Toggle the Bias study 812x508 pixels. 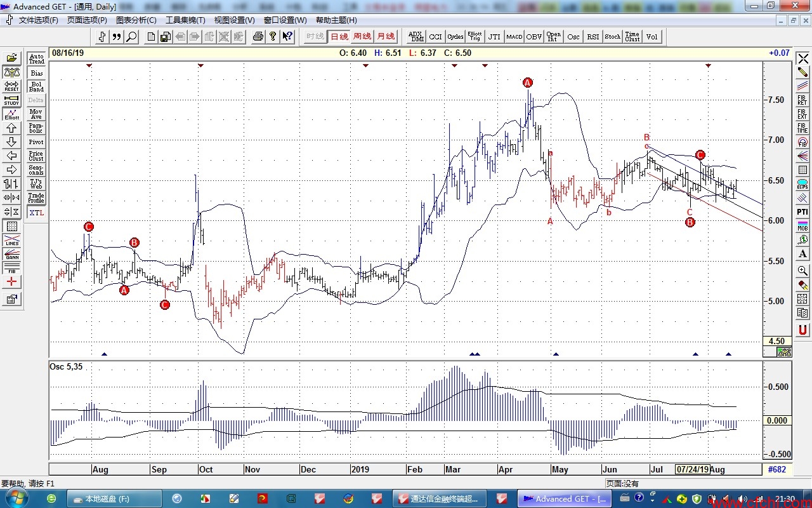click(x=37, y=73)
